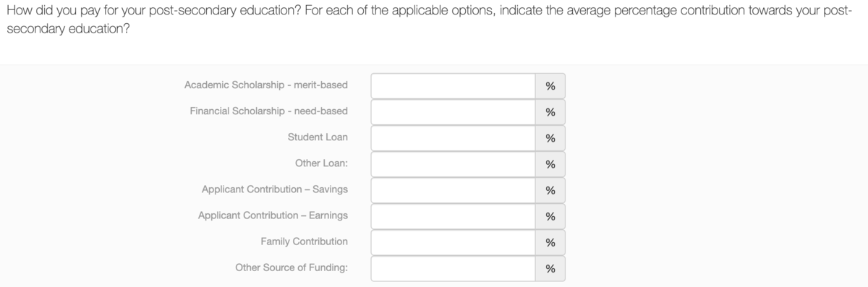The width and height of the screenshot is (868, 287).
Task: Click the % symbol for Other Source of Funding
Action: click(x=550, y=268)
